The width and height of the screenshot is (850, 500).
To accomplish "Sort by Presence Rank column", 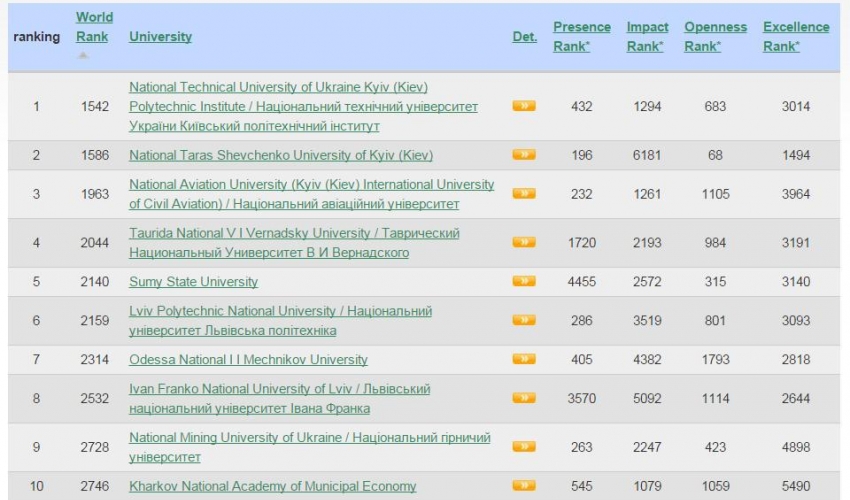I will coord(582,37).
